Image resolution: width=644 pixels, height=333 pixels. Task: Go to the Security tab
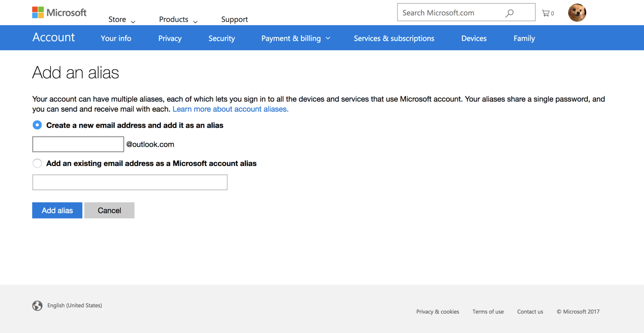[x=221, y=38]
